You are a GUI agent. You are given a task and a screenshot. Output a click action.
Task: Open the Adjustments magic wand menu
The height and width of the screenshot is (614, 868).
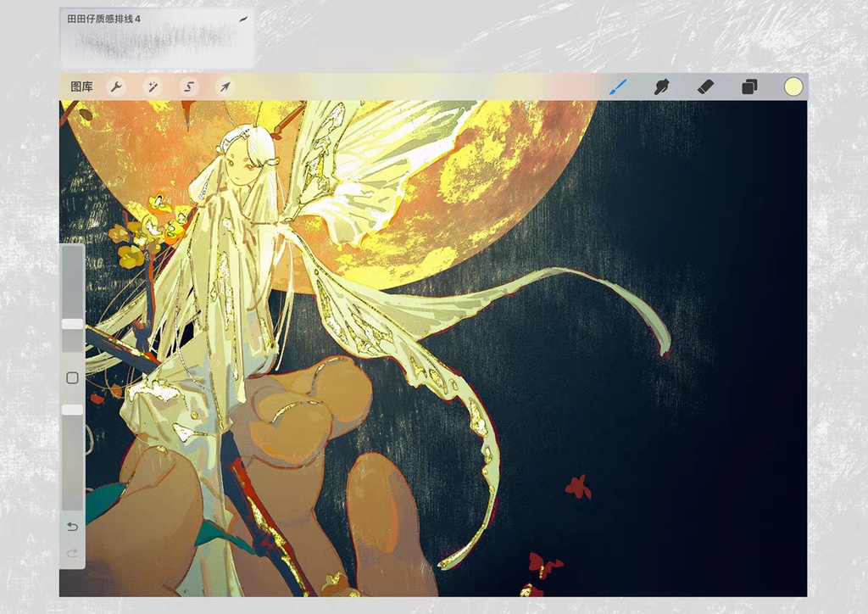pyautogui.click(x=152, y=86)
